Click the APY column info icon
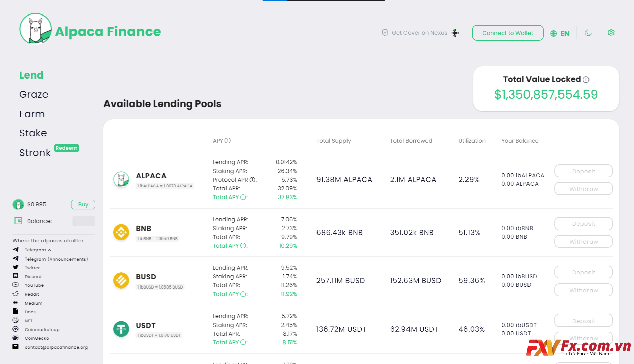The image size is (634, 364). (228, 140)
